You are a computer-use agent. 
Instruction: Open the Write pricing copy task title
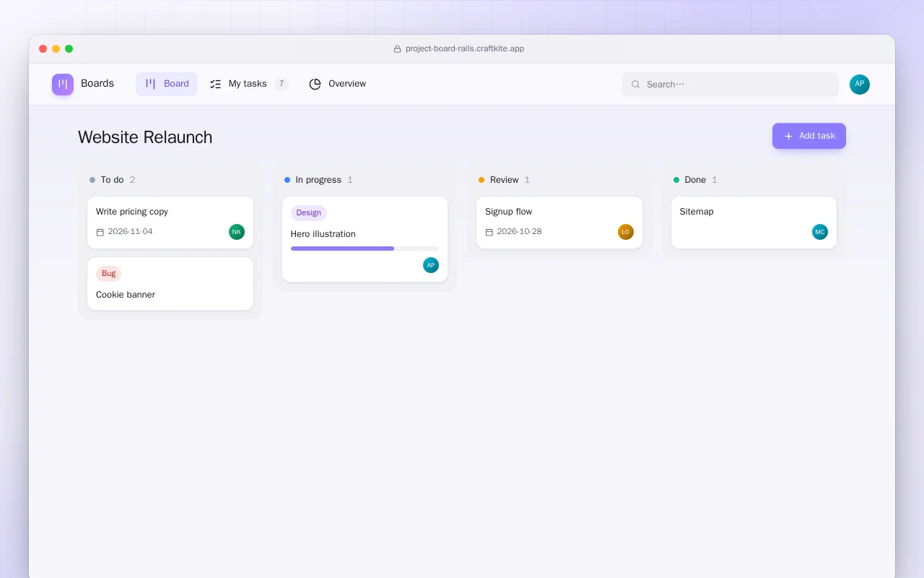coord(132,212)
